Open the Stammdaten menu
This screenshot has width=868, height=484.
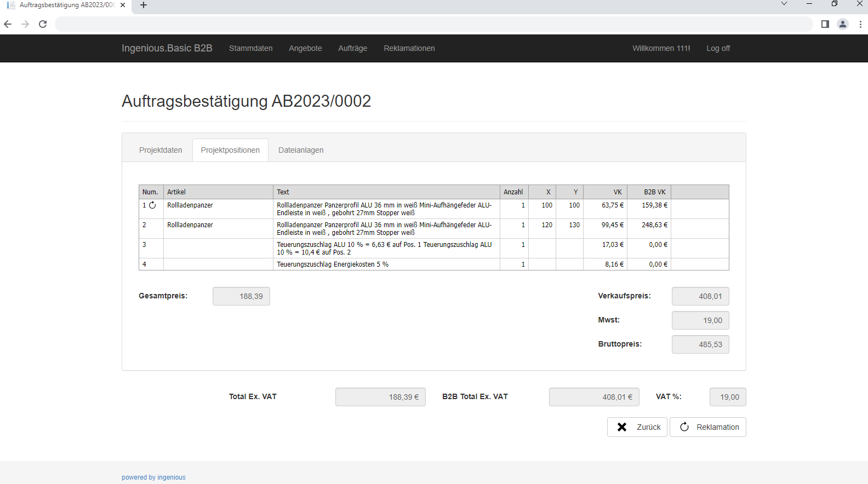point(250,48)
